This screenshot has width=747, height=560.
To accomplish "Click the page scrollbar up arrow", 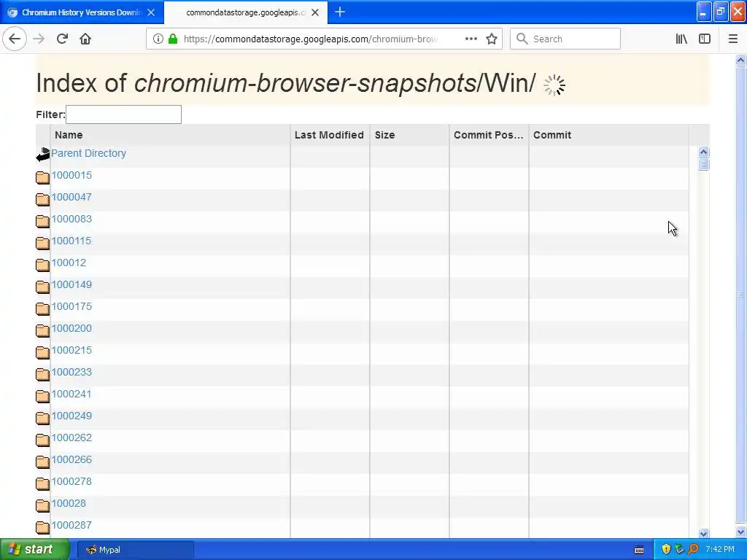I will coord(741,60).
